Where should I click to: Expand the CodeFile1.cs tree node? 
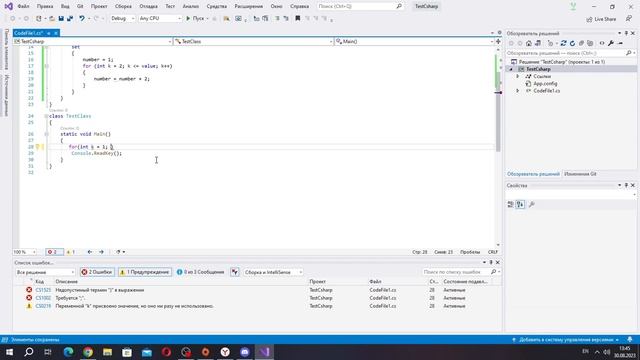(518, 91)
